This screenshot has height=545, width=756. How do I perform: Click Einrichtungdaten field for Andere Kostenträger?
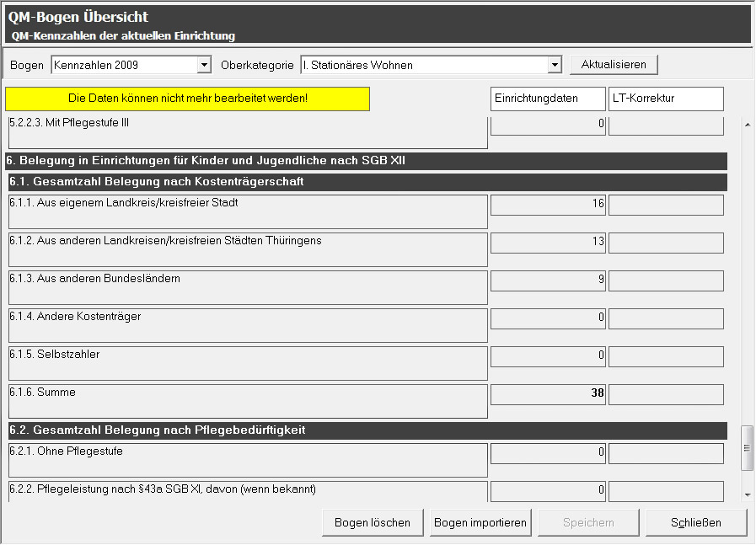pyautogui.click(x=548, y=318)
